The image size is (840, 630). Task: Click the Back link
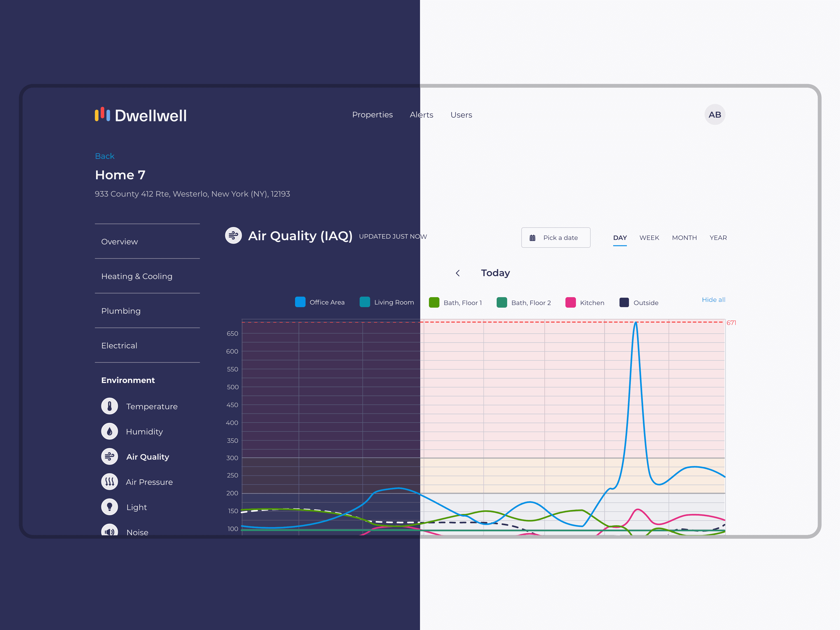click(104, 156)
